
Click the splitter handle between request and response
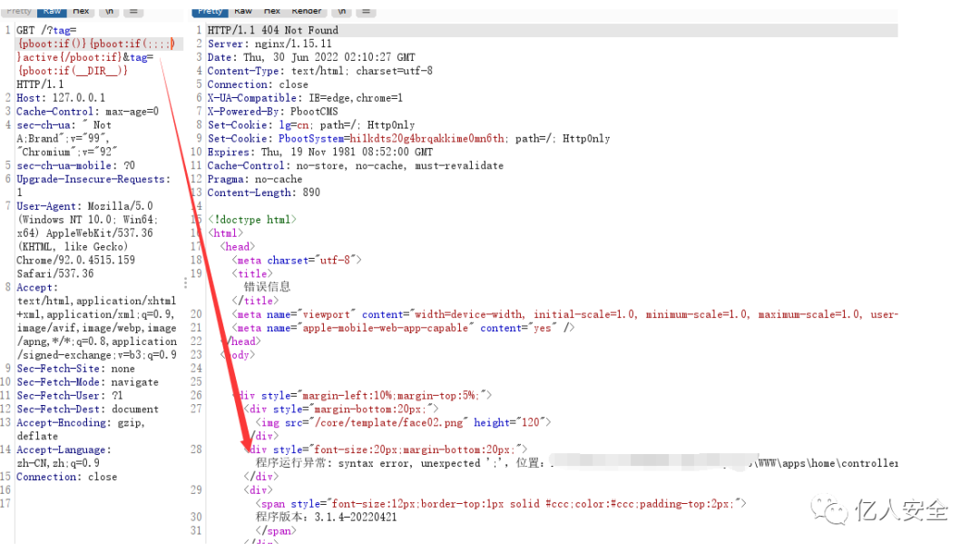coord(186,282)
